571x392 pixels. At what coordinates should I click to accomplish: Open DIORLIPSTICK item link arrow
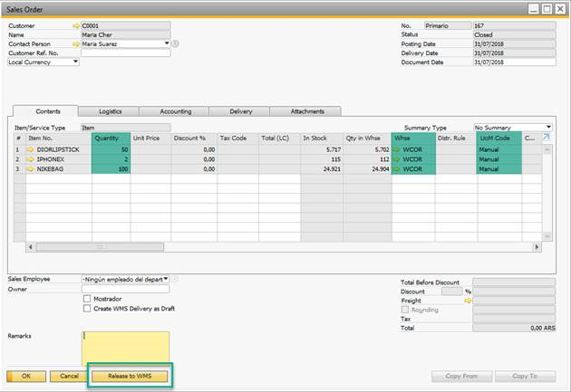(30, 148)
